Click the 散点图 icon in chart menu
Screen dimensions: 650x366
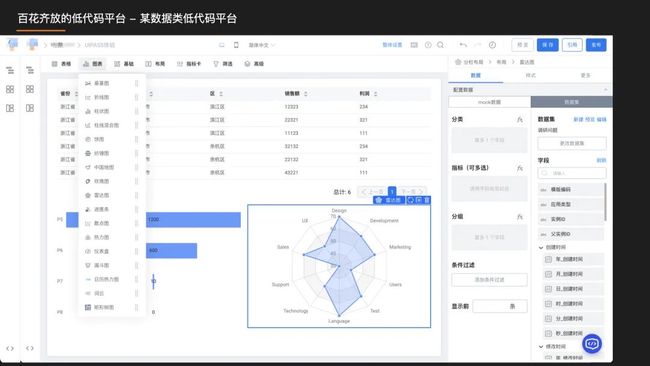pyautogui.click(x=88, y=223)
